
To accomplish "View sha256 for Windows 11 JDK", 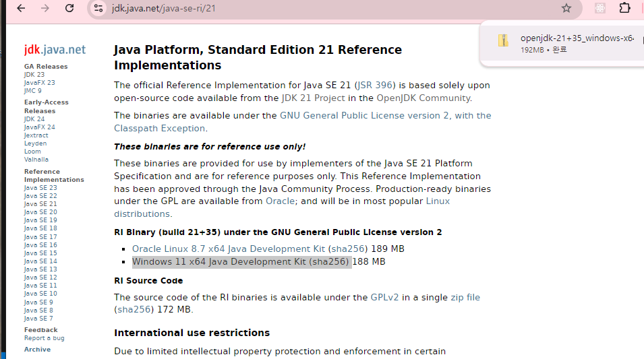I will click(x=329, y=262).
